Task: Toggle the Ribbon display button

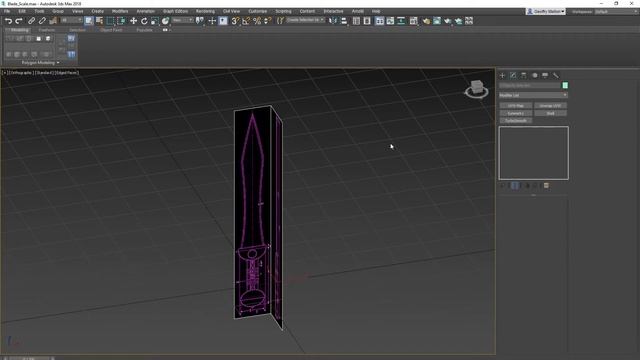Action: click(x=380, y=21)
